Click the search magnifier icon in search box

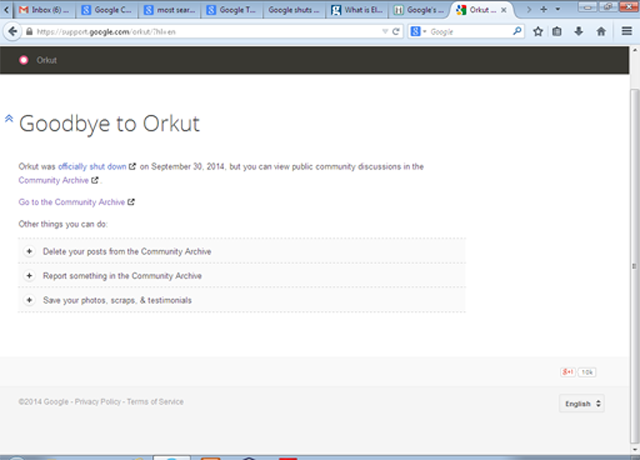[x=517, y=31]
